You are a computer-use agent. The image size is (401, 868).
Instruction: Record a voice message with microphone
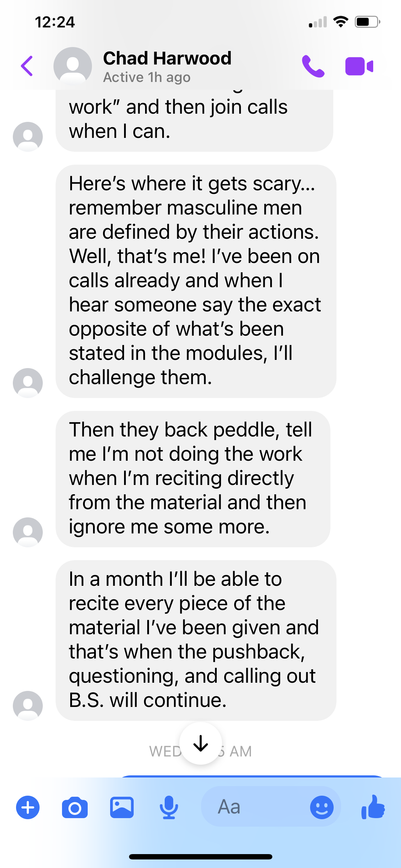[169, 807]
